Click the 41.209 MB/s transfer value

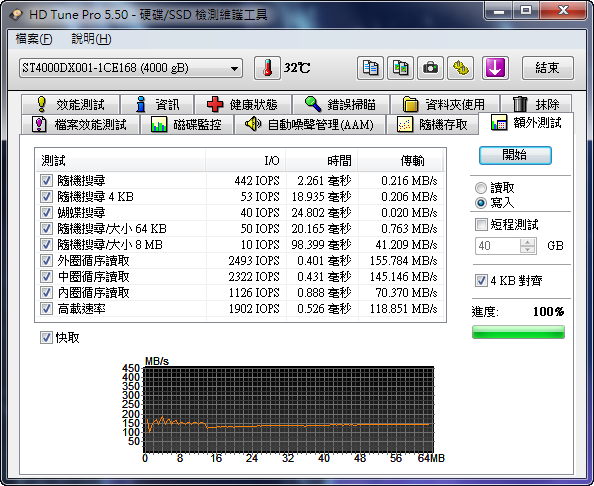click(406, 245)
